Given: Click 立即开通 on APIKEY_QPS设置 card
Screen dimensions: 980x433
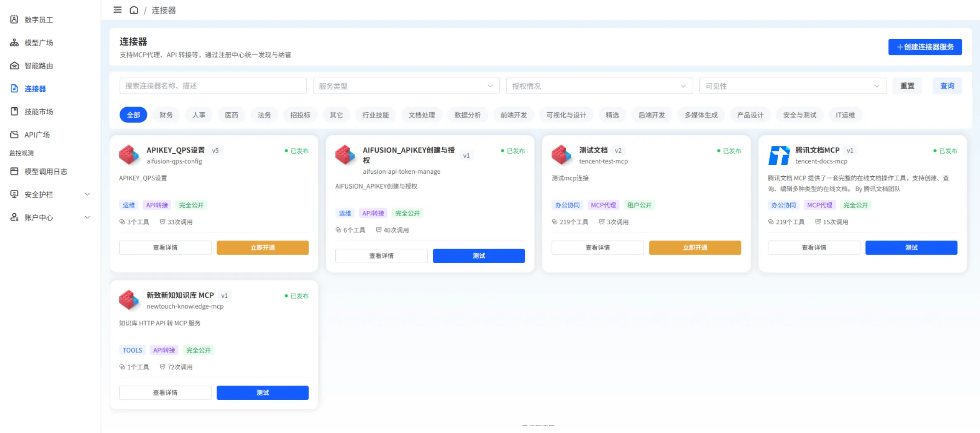Looking at the screenshot, I should click(x=262, y=248).
